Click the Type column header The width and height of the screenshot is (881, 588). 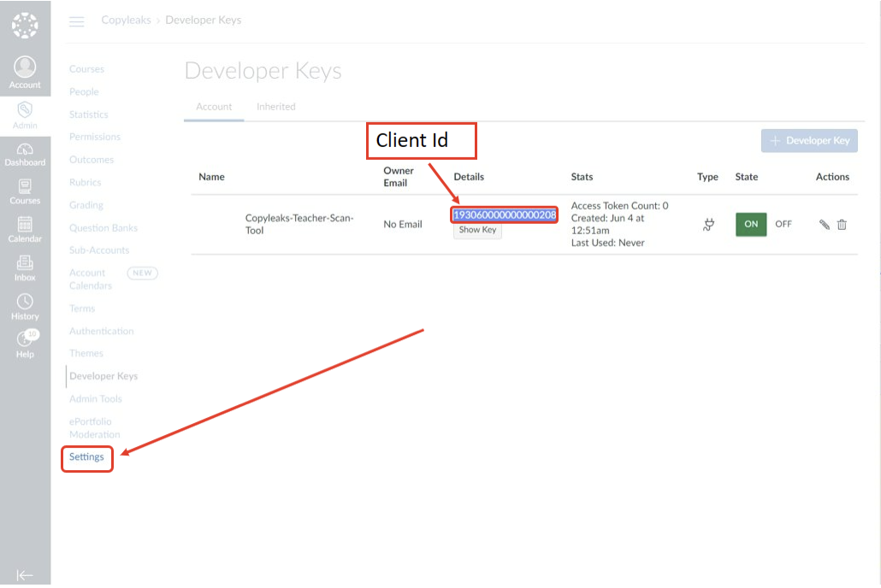tap(707, 177)
